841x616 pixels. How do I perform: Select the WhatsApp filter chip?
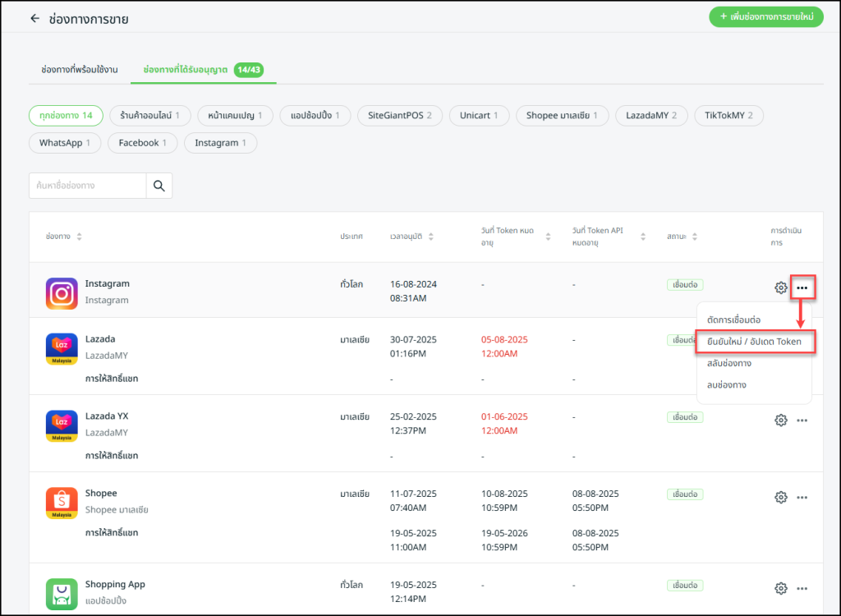(x=65, y=143)
